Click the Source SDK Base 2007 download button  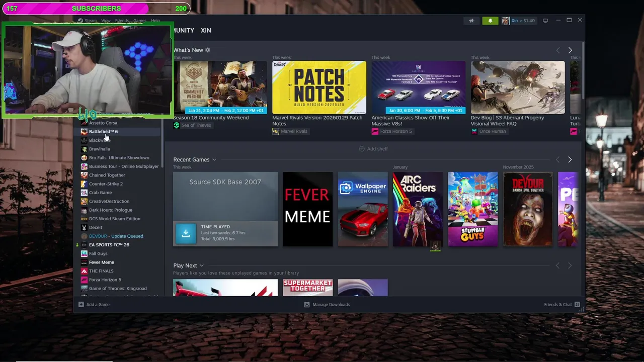click(186, 233)
